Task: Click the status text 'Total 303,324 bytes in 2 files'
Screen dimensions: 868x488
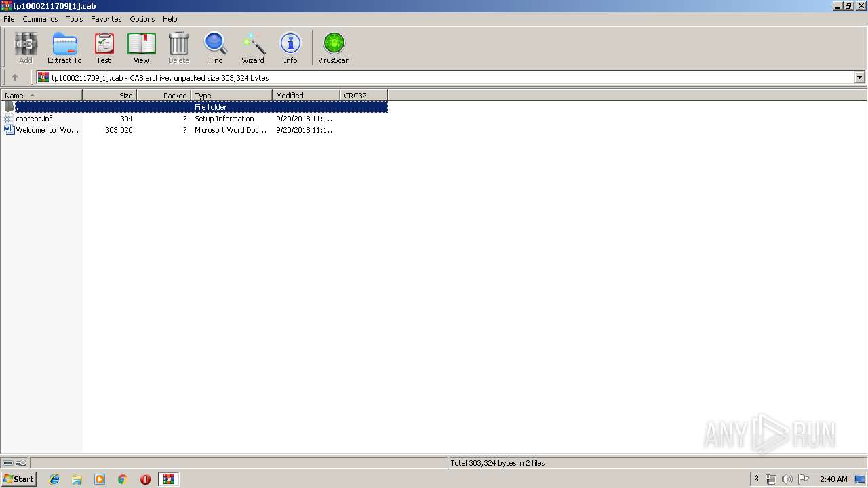Action: pyautogui.click(x=498, y=463)
